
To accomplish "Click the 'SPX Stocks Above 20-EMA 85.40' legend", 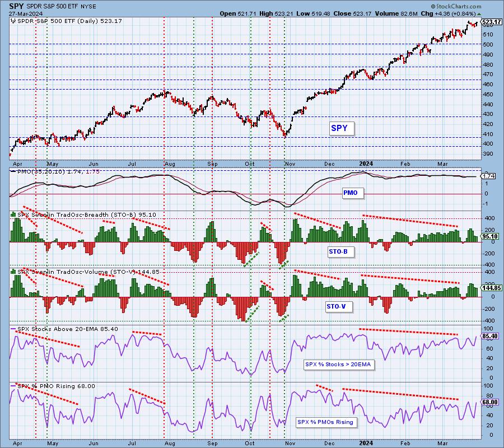I will pyautogui.click(x=65, y=329).
